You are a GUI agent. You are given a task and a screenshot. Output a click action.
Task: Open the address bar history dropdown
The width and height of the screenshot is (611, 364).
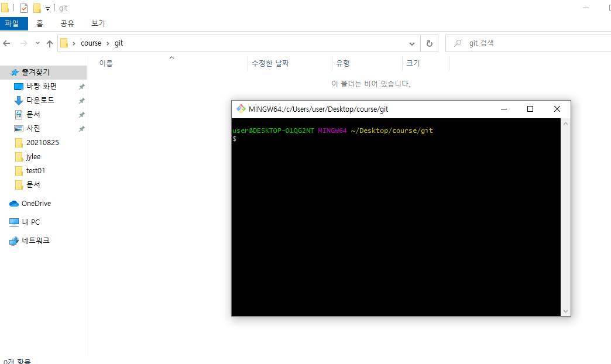coord(412,44)
